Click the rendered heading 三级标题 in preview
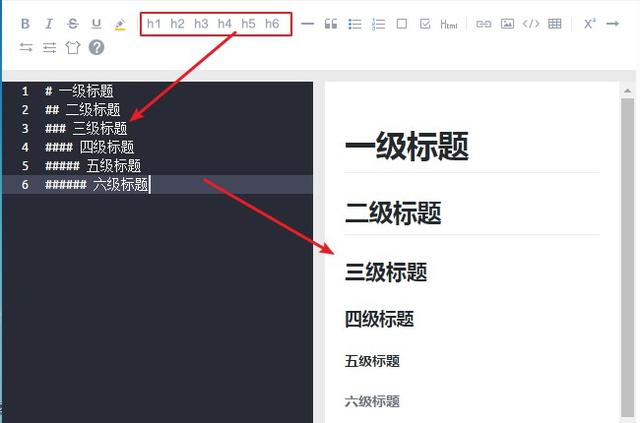The height and width of the screenshot is (423, 640). (386, 272)
